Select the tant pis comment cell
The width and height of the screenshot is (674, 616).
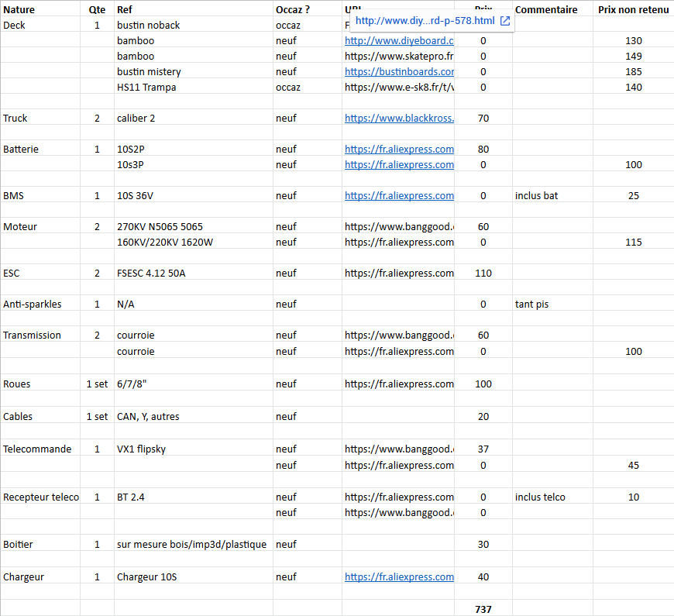tap(552, 304)
